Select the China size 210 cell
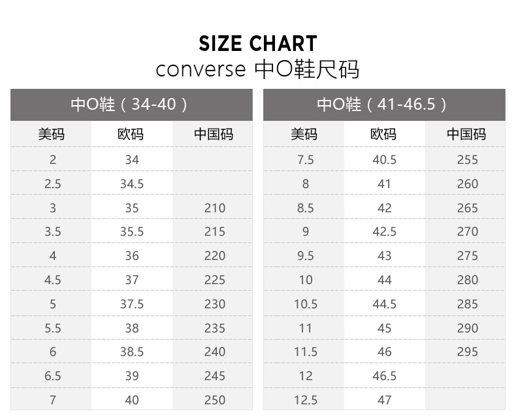Viewport: 516px width, 420px height. [x=214, y=208]
